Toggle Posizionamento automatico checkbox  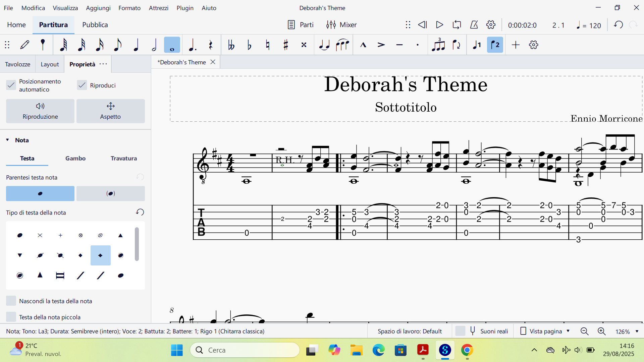pyautogui.click(x=11, y=85)
